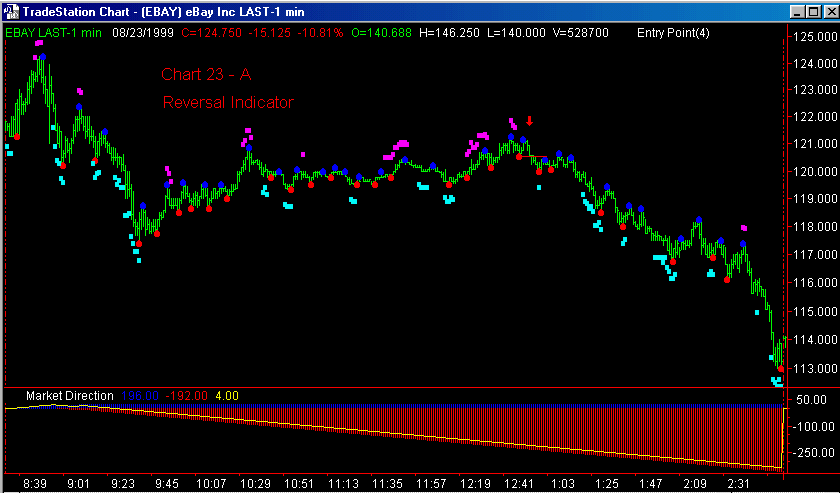Click the '8:39' time axis label
This screenshot has width=840, height=493.
coord(35,484)
